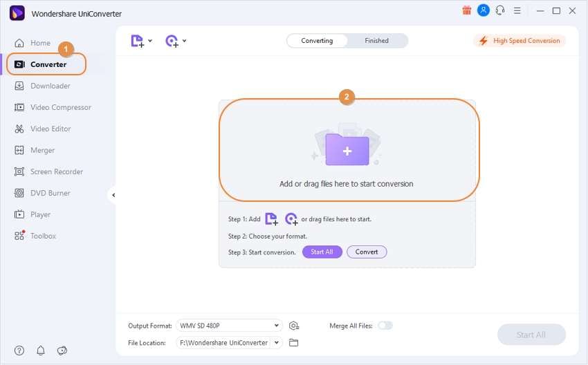This screenshot has width=588, height=365.
Task: Open Toolbox in the sidebar
Action: (35, 236)
